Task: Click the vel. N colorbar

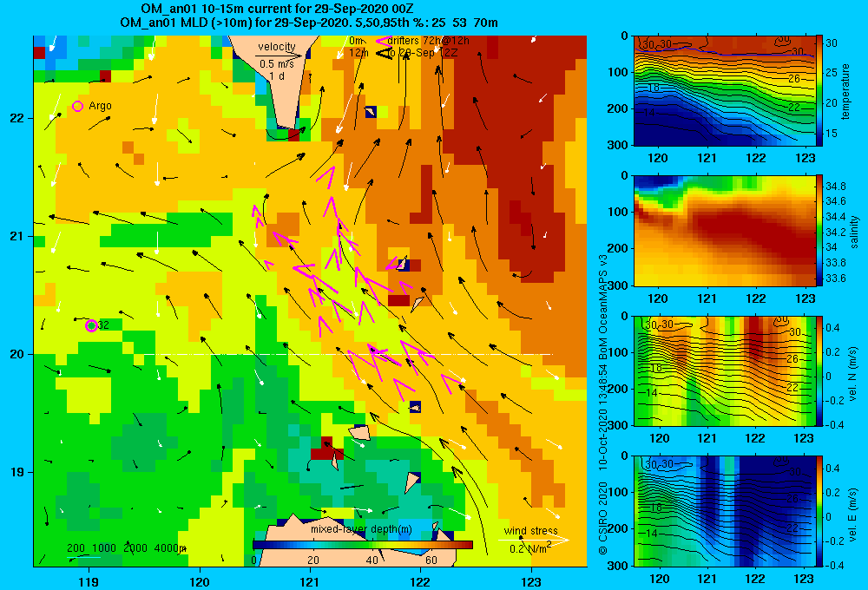Action: pos(819,370)
